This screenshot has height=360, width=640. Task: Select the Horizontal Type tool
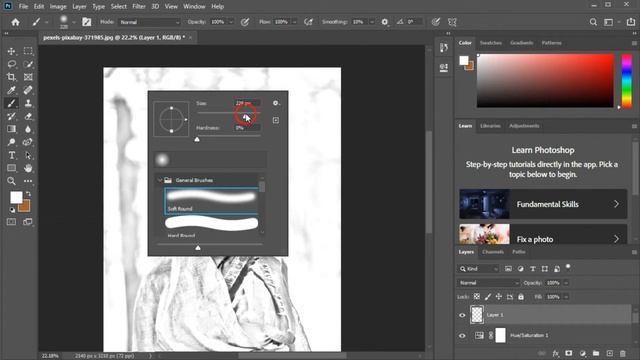[11, 156]
